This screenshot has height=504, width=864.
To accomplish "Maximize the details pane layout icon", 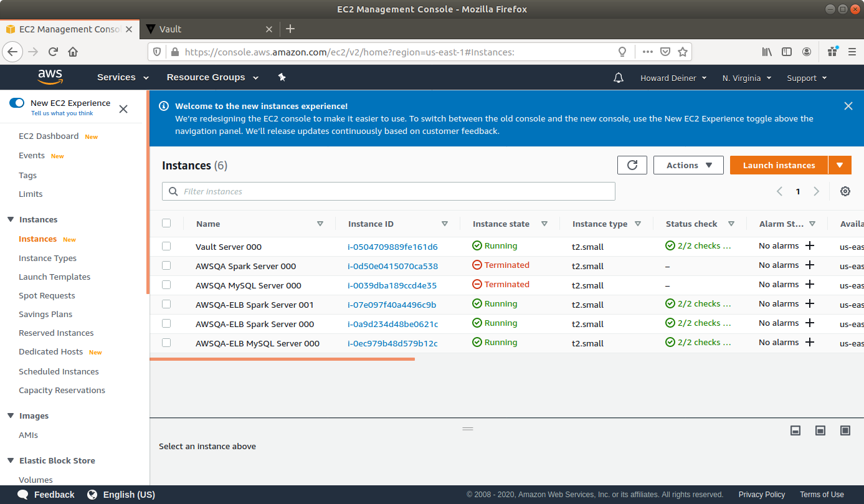I will point(845,430).
